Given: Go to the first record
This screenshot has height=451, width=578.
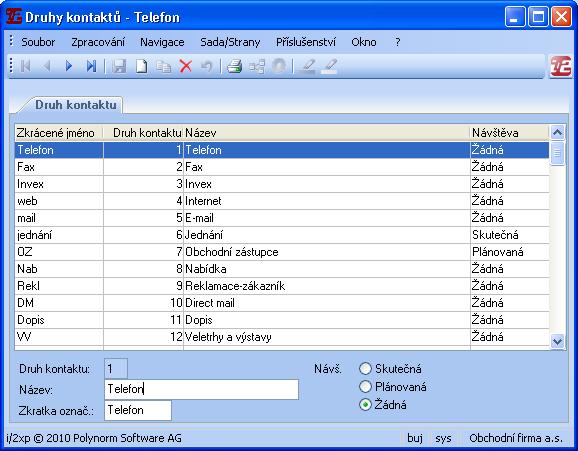Looking at the screenshot, I should pyautogui.click(x=25, y=66).
